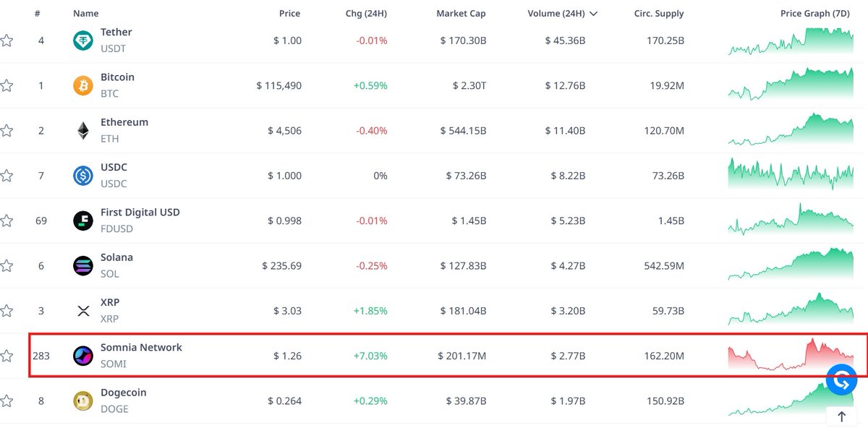Favorite Somnia Network using its star

(7, 355)
